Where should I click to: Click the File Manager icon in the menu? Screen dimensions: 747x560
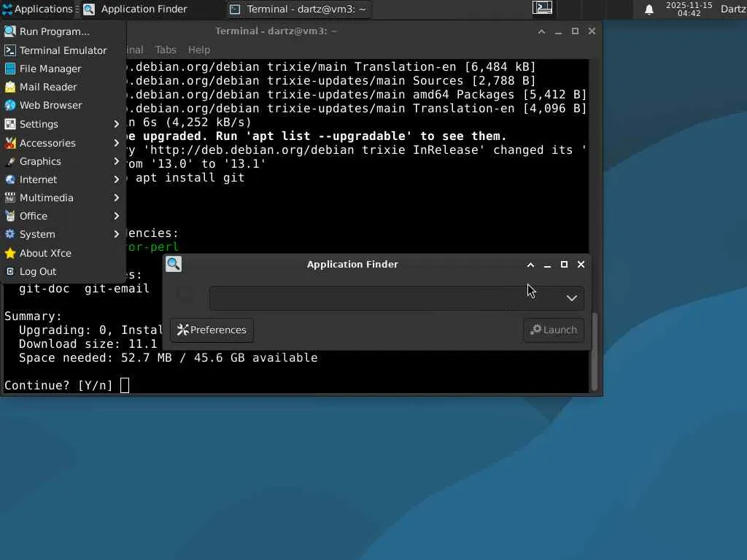[x=10, y=69]
